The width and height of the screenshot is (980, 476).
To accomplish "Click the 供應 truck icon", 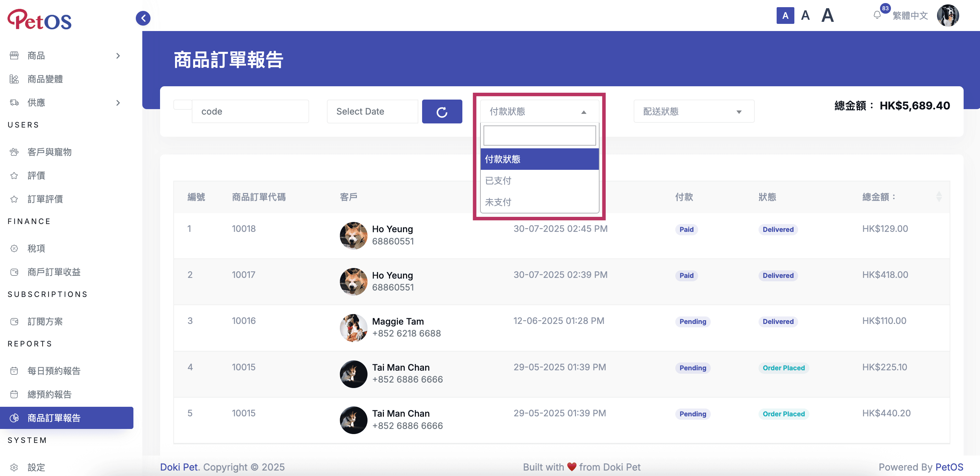I will click(x=14, y=103).
